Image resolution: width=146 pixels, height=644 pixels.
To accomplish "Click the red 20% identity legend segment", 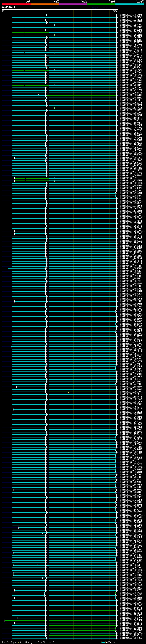I will point(16,4).
